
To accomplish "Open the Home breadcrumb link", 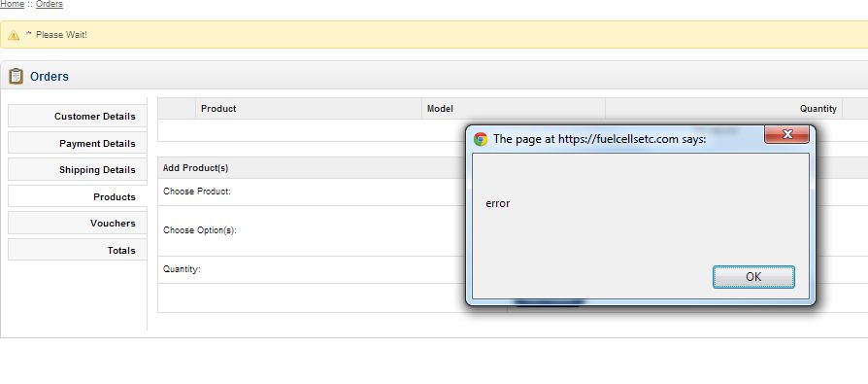I will [12, 4].
